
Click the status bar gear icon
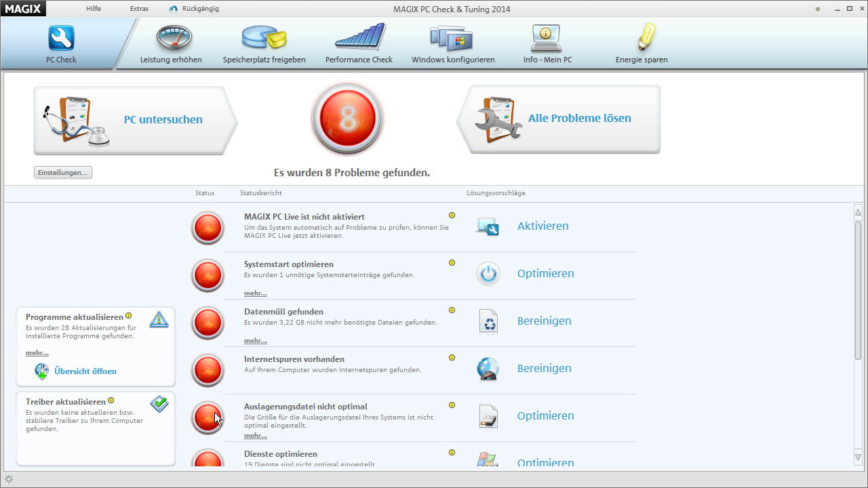(9, 479)
